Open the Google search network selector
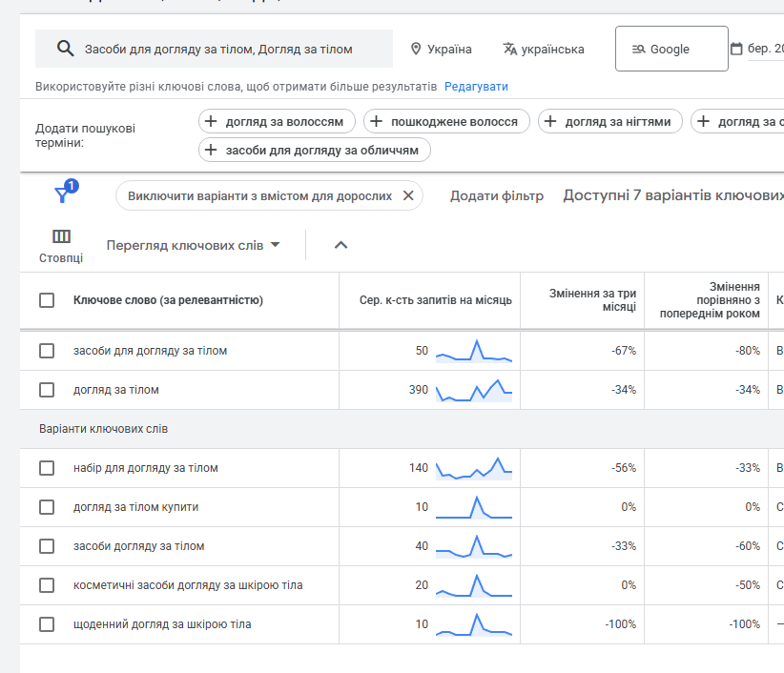 click(x=671, y=49)
